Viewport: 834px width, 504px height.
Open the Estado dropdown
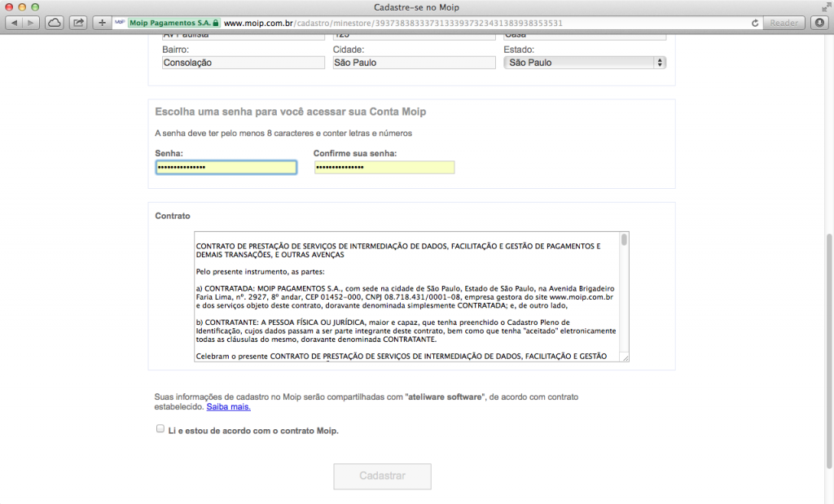(585, 63)
